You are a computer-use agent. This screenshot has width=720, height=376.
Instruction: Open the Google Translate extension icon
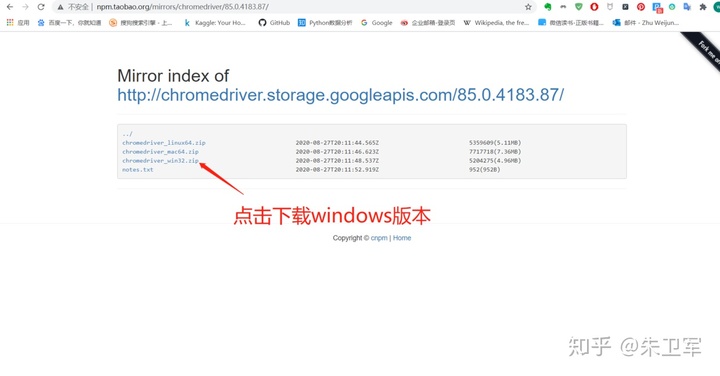(687, 7)
